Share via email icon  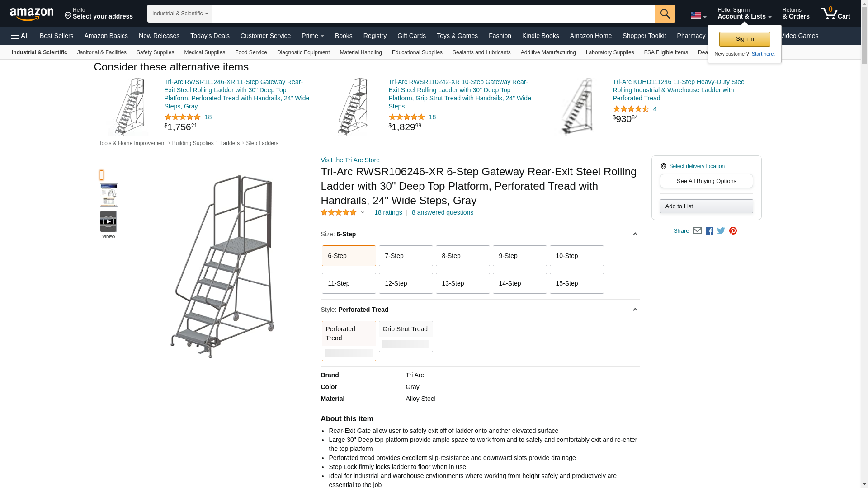(x=697, y=231)
